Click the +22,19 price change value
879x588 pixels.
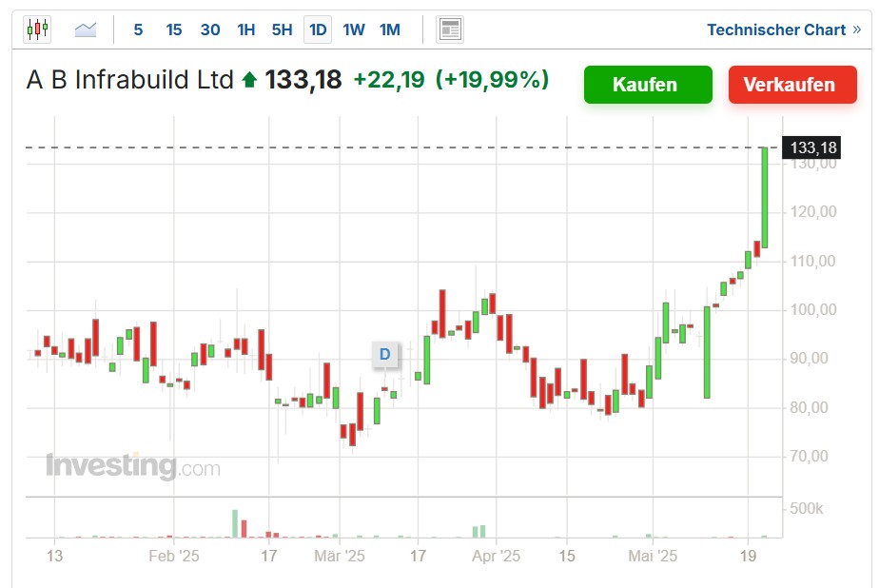389,80
